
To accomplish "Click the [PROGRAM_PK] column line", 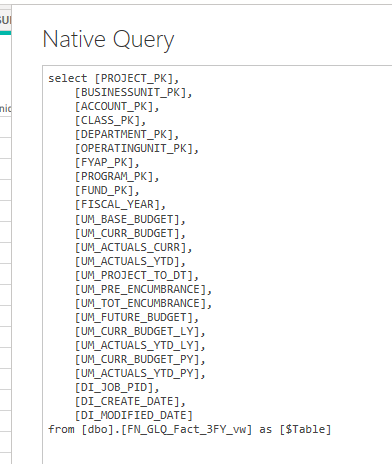I will click(x=117, y=177).
